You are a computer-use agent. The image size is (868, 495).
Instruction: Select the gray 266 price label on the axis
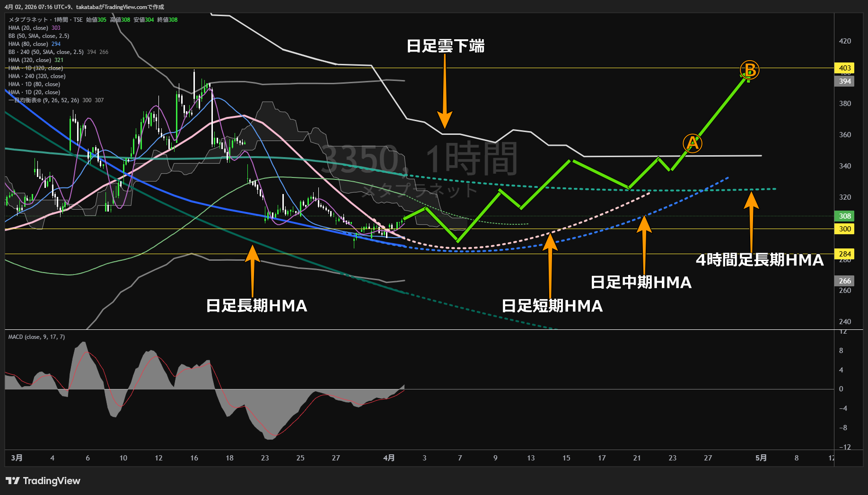point(845,281)
